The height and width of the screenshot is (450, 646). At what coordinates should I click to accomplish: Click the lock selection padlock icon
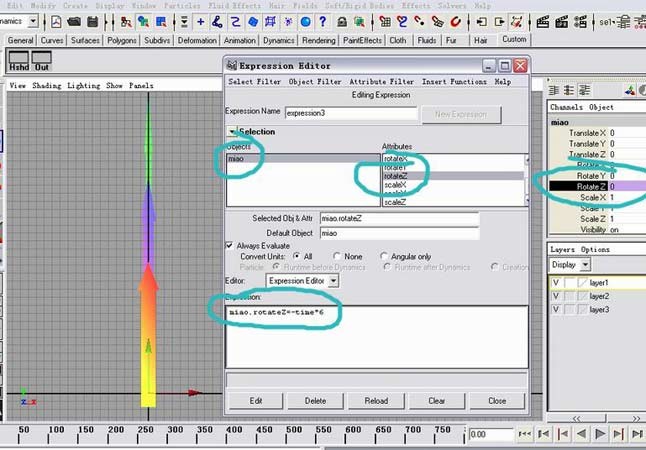[x=342, y=21]
